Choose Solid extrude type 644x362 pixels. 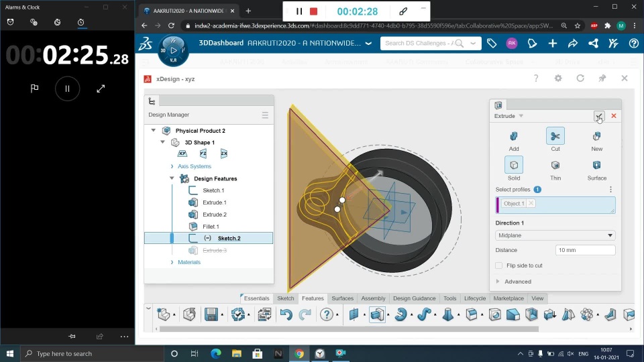[514, 165]
